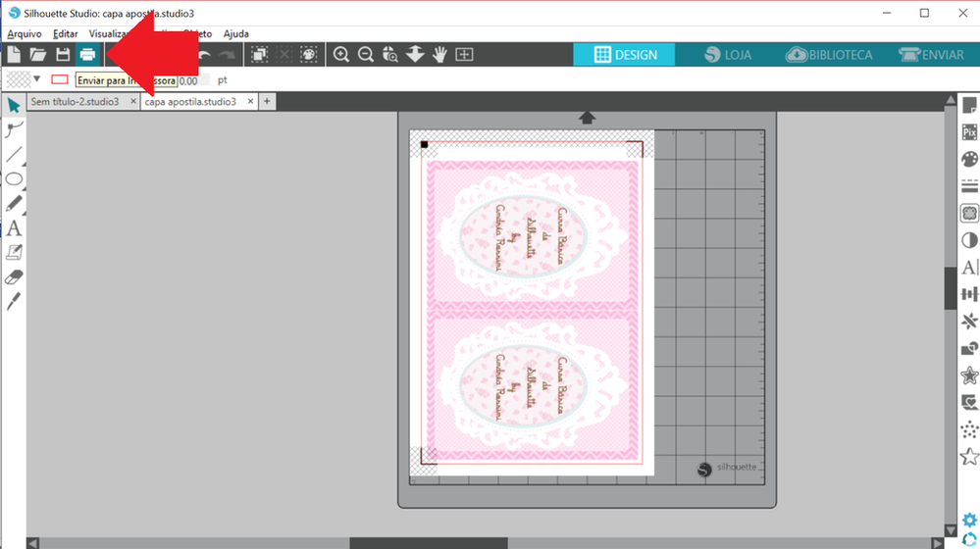Activate the Pan hand tool
Screen dimensions: 980x549
click(439, 55)
